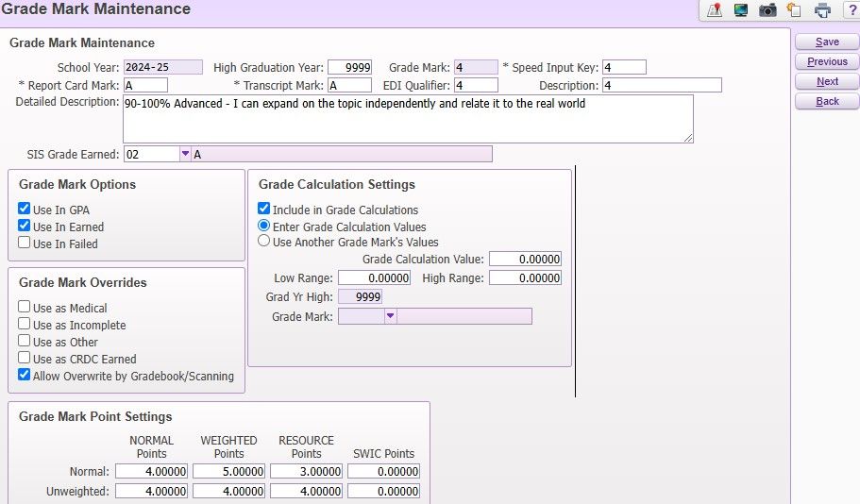The height and width of the screenshot is (504, 860).
Task: Click the Detailed Description text area
Action: point(408,119)
